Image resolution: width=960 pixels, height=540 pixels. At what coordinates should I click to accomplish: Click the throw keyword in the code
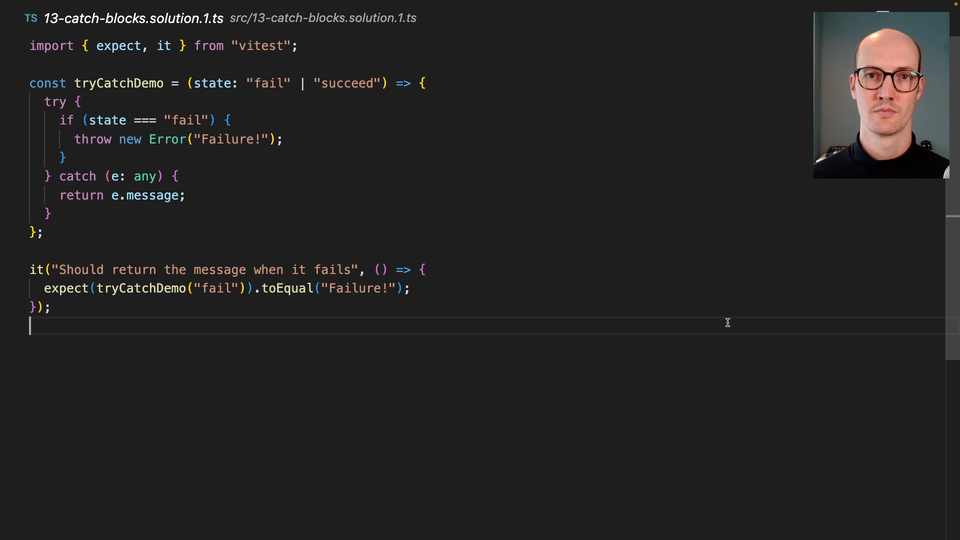(x=92, y=139)
